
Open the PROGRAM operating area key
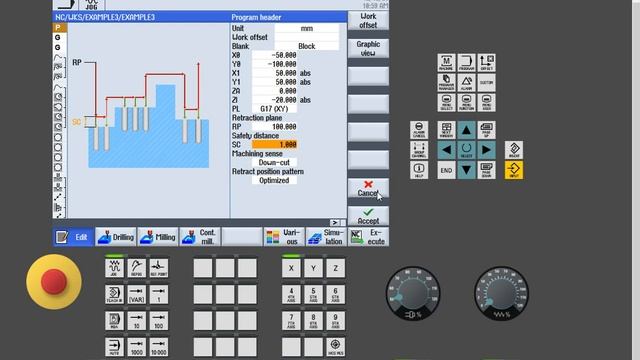pyautogui.click(x=467, y=63)
